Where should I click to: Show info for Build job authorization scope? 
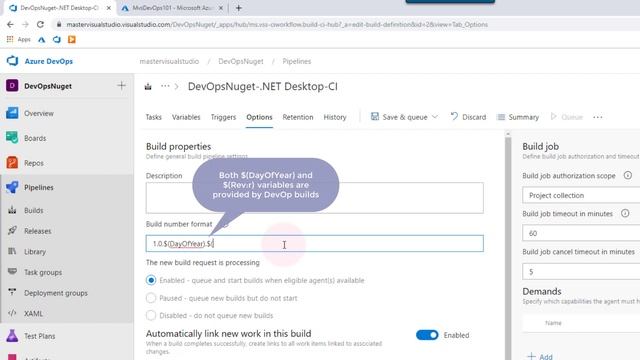628,176
